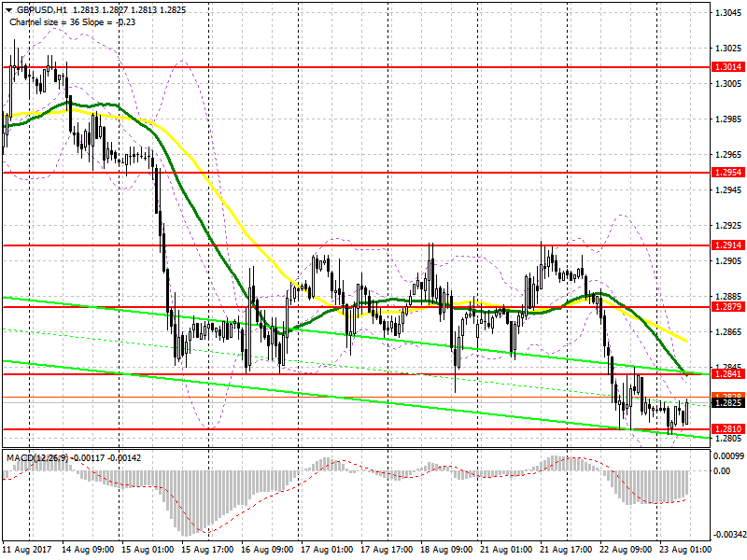Click the red 1.2954 level tag

(x=728, y=172)
